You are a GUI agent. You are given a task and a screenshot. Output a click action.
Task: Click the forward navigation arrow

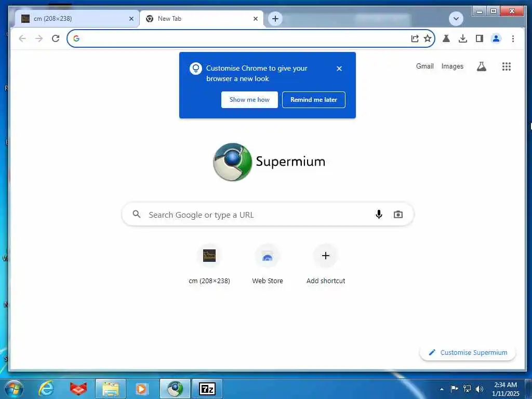tap(39, 38)
